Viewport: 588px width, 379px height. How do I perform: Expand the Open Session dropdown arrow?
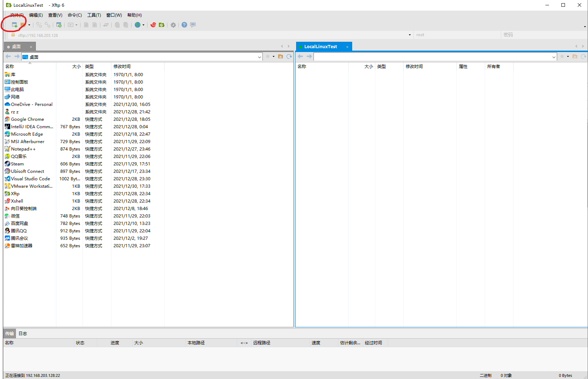click(x=29, y=25)
